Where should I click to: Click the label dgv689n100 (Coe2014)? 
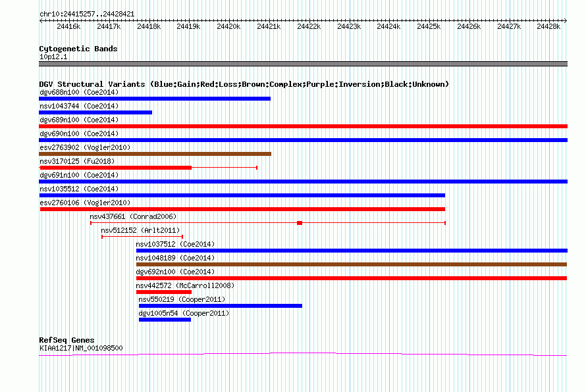point(79,120)
